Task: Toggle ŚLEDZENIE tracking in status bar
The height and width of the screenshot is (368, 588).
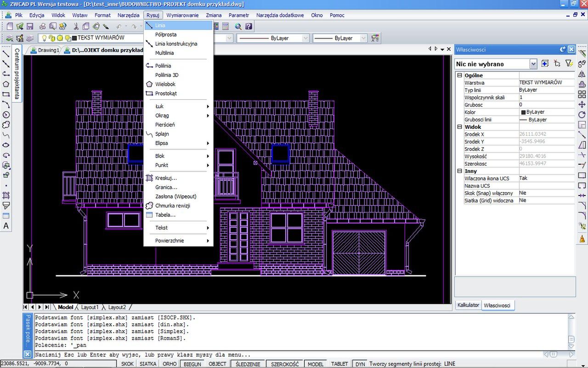Action: (248, 364)
